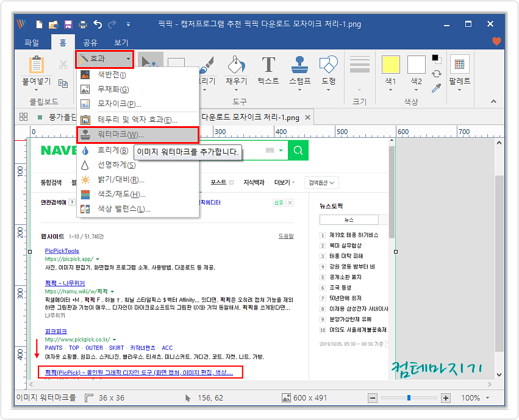The image size is (519, 420).
Task: Click the vertical scrollbar down arrow
Action: [499, 375]
